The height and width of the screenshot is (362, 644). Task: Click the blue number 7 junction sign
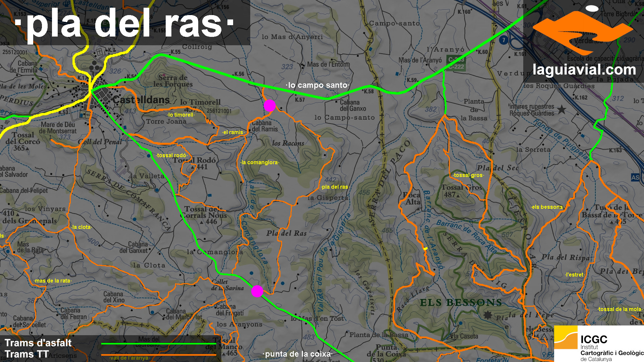[503, 40]
